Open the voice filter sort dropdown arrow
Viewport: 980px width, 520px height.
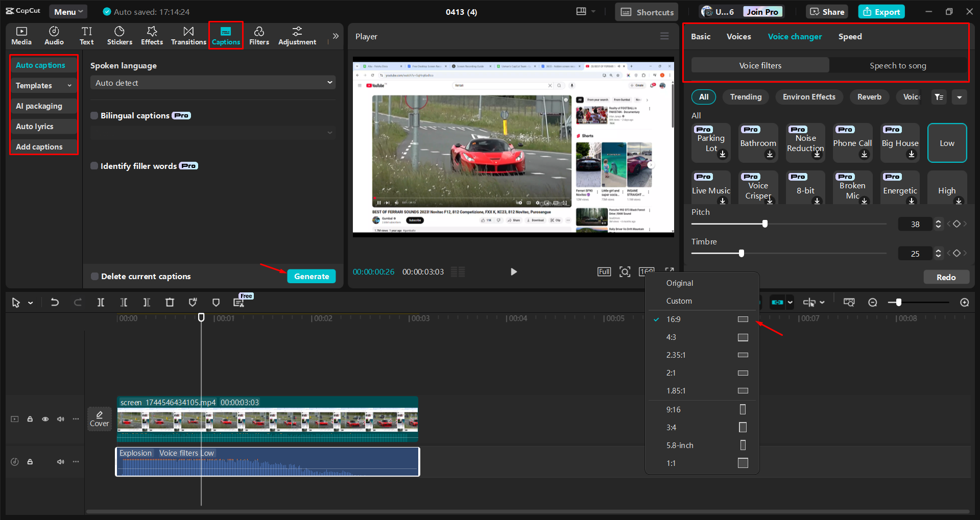click(x=960, y=96)
